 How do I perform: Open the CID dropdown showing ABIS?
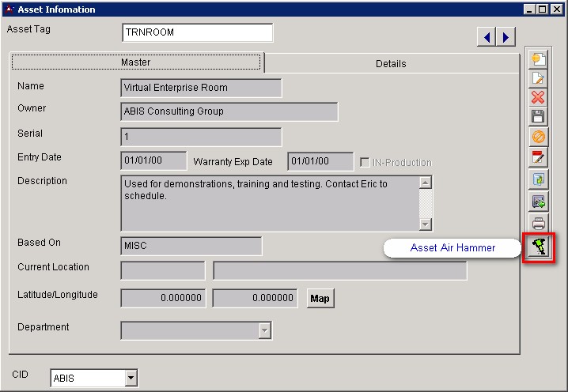(131, 379)
